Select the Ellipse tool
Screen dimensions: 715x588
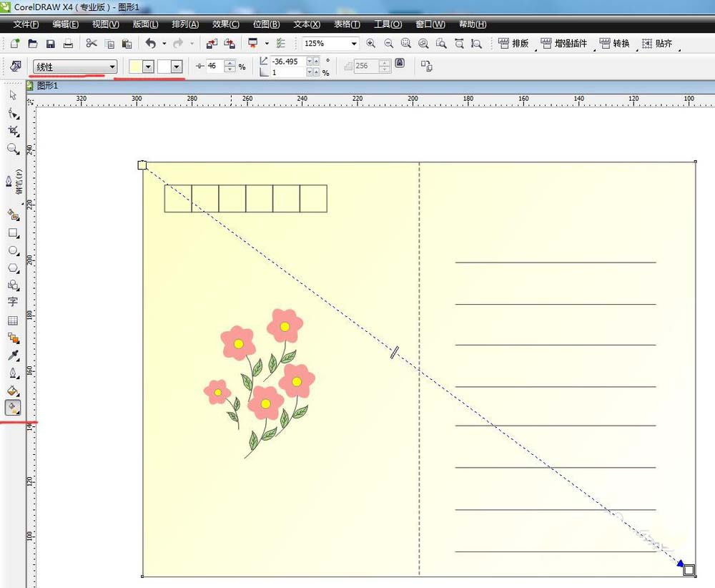click(13, 250)
